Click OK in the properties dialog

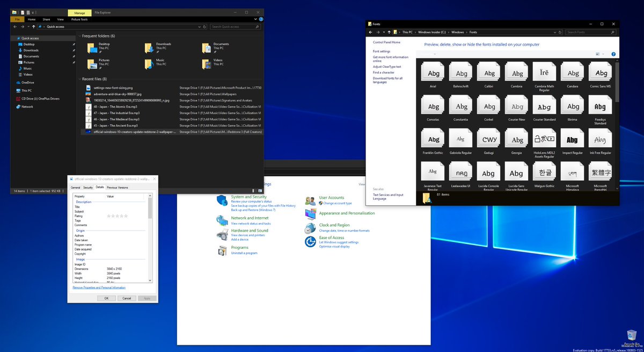point(106,298)
